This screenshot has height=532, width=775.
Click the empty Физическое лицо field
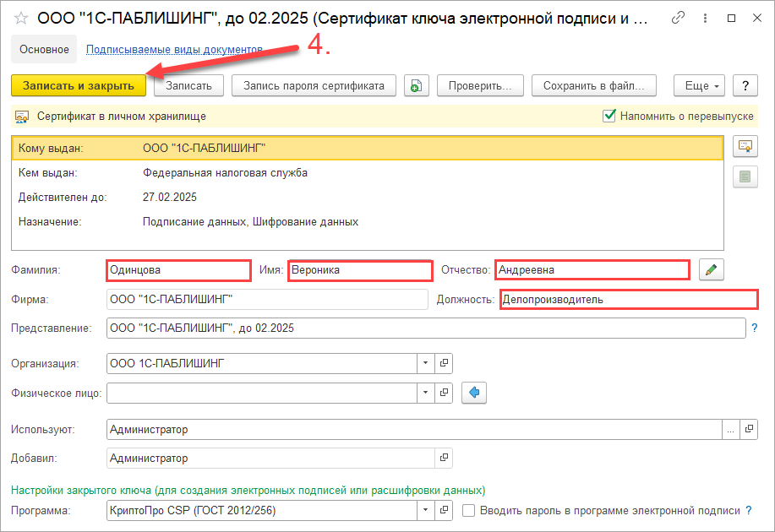(262, 393)
